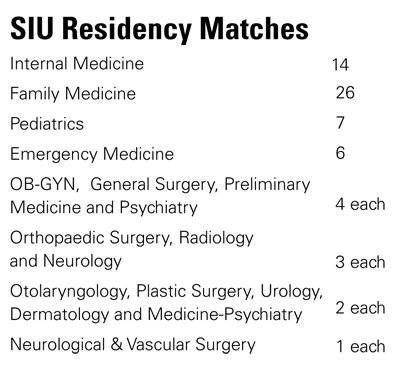Click the '3 each' value
Viewport: 400px width, 385px height.
(x=360, y=262)
